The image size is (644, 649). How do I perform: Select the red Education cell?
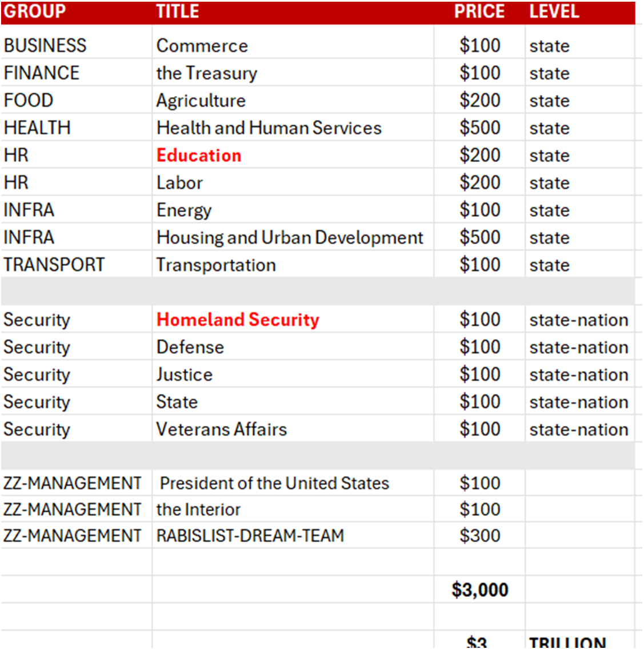click(x=199, y=156)
